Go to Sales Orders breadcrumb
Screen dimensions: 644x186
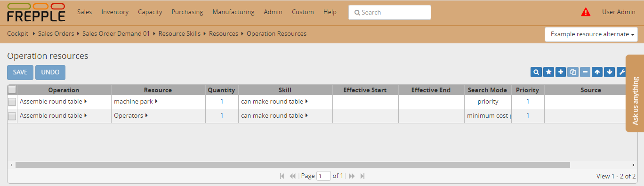(56, 33)
